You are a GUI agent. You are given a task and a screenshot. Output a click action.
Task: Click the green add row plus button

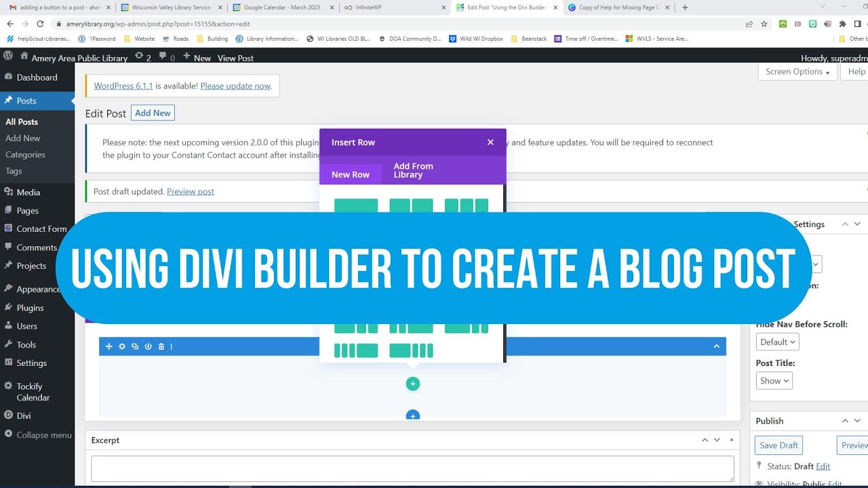click(x=413, y=384)
